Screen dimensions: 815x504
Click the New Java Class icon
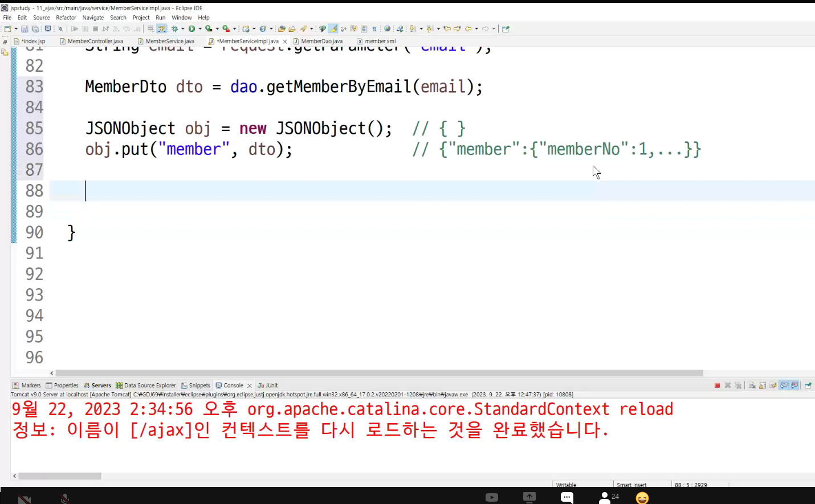coord(263,28)
